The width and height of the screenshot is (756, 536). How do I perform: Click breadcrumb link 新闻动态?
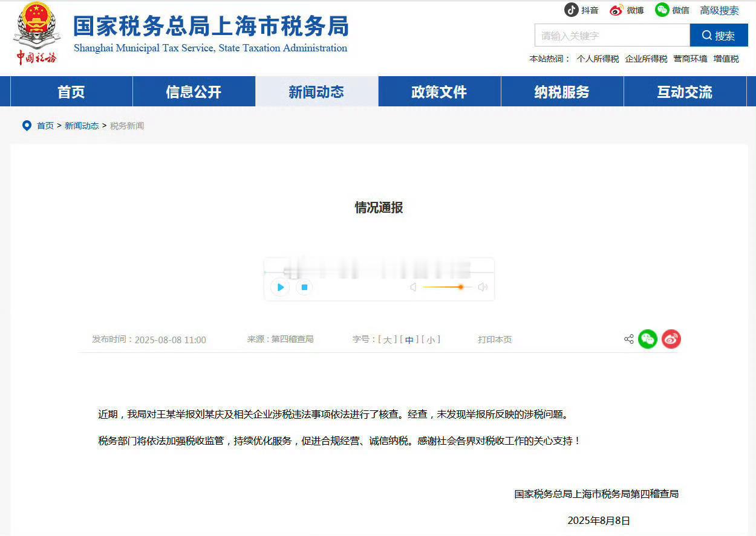click(x=82, y=126)
